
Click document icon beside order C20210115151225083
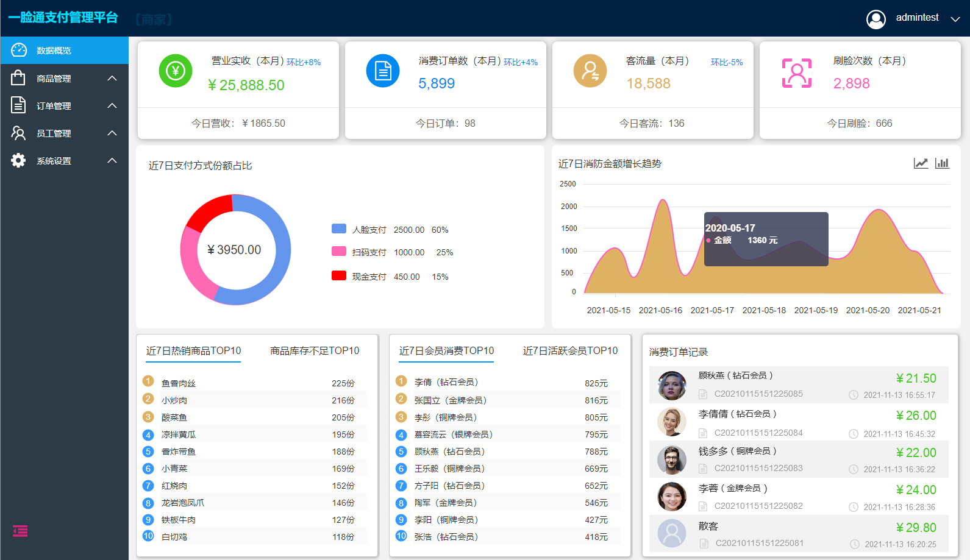pos(703,469)
